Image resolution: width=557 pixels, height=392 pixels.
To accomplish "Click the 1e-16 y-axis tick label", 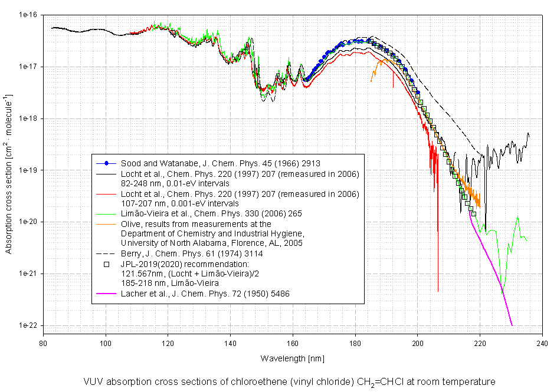I will click(28, 15).
